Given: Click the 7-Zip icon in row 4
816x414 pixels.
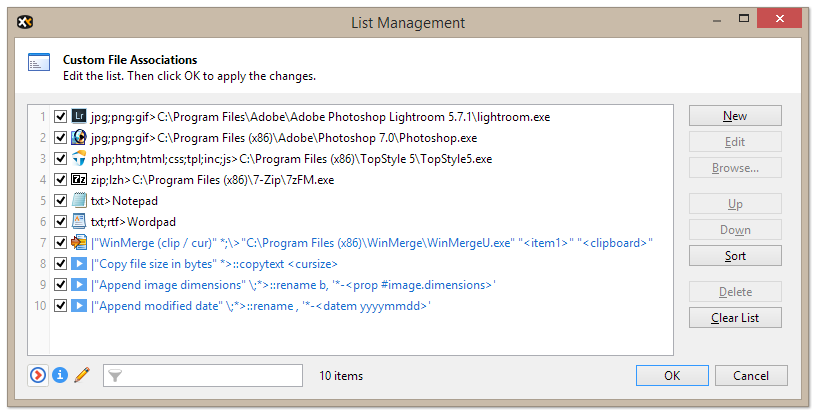Looking at the screenshot, I should 79,180.
